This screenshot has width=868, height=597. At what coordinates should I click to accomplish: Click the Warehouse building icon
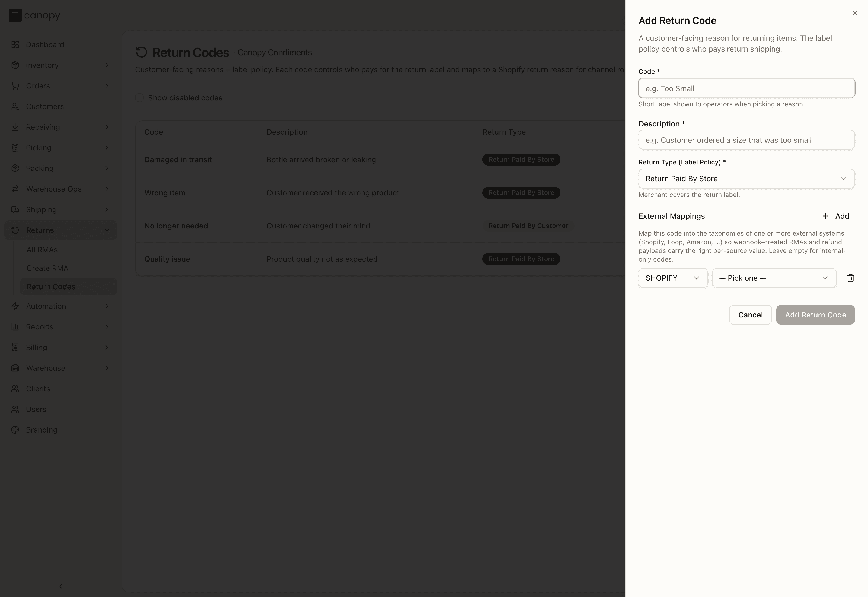[x=15, y=368]
